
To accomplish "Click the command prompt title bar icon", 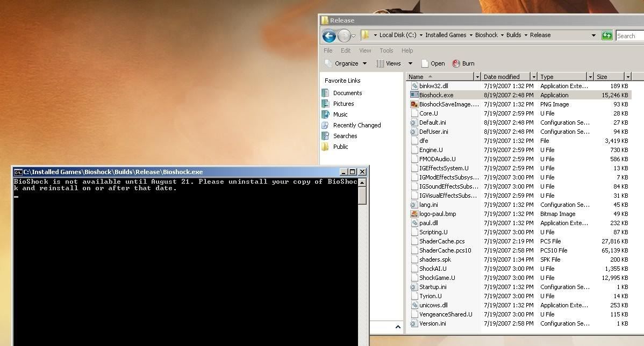I will pos(18,172).
